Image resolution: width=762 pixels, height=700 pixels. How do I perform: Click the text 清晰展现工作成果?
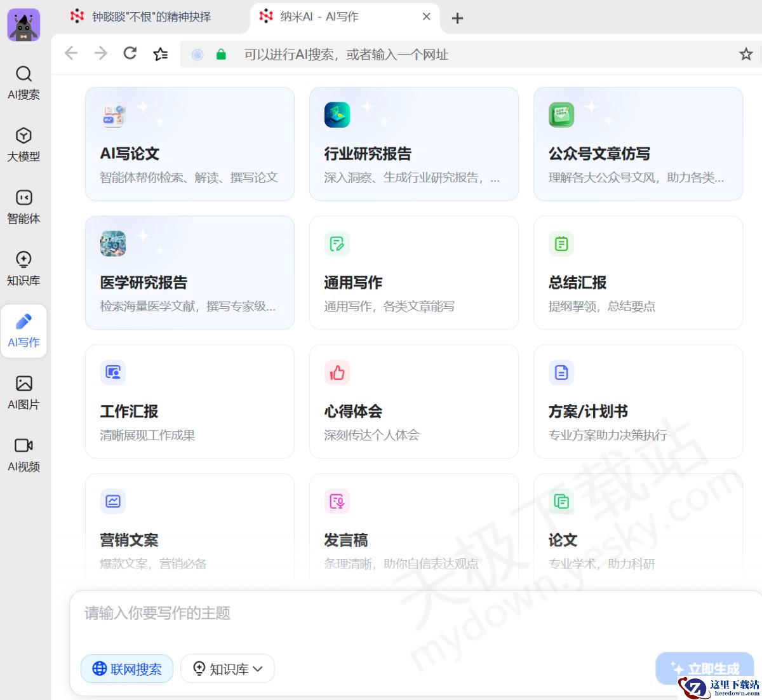tap(147, 436)
